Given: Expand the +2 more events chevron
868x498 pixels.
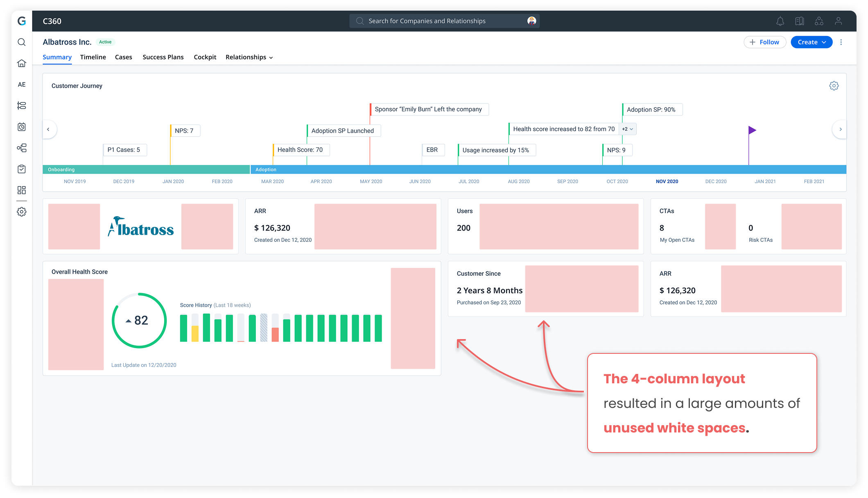Looking at the screenshot, I should click(628, 129).
